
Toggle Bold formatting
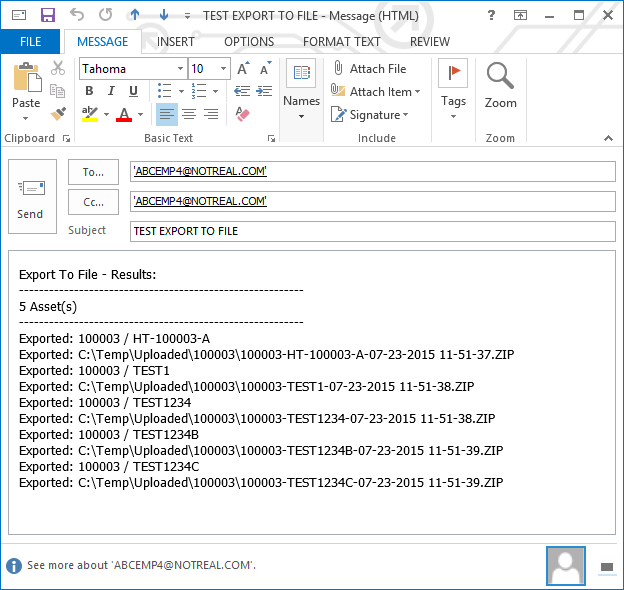(x=88, y=91)
